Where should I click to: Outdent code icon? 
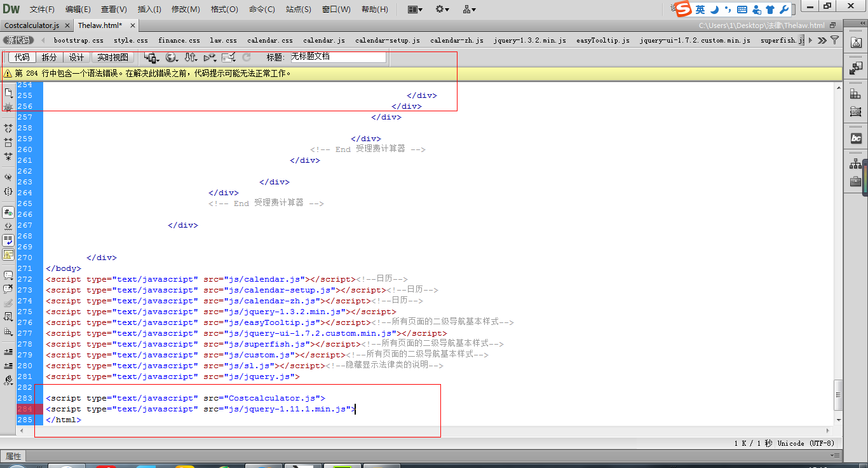tap(8, 366)
